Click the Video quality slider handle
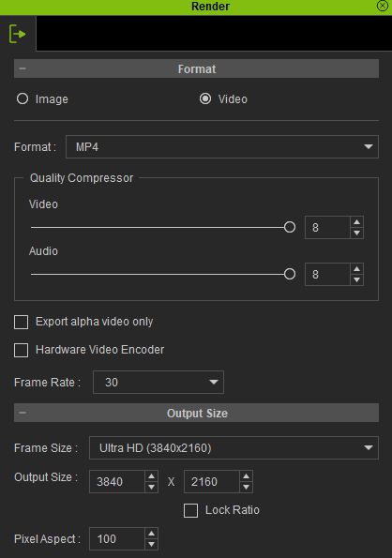This screenshot has width=392, height=558. click(290, 227)
